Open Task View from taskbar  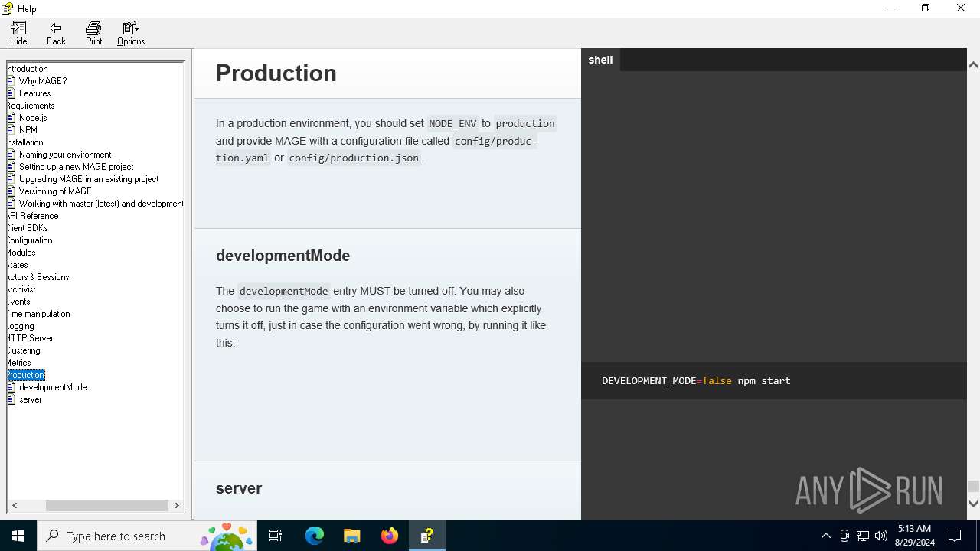(x=276, y=536)
